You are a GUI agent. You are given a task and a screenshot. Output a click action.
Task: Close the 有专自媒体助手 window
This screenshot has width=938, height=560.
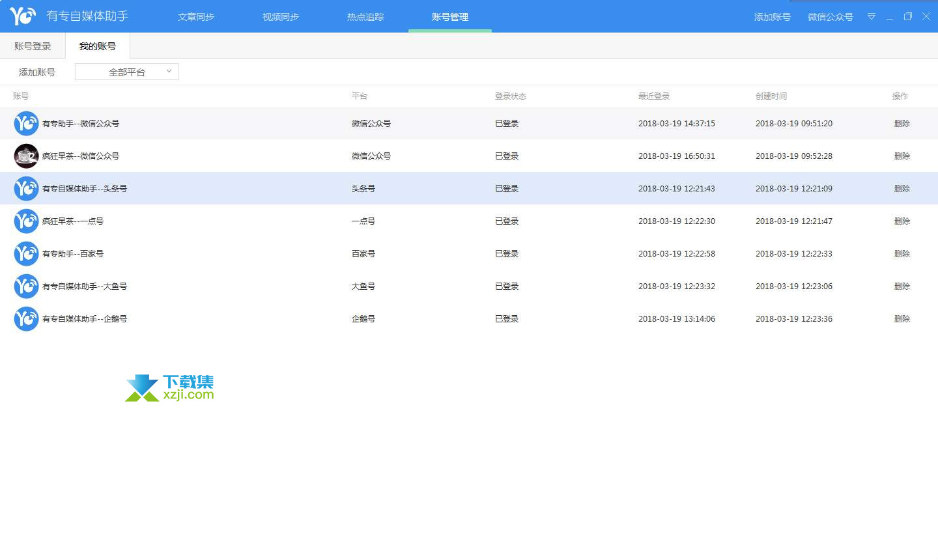[x=926, y=16]
